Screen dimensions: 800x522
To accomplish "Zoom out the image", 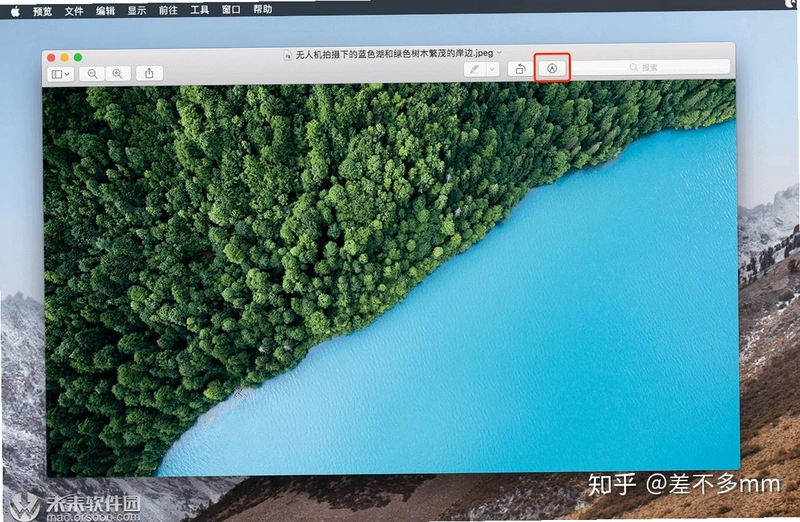I will 92,73.
